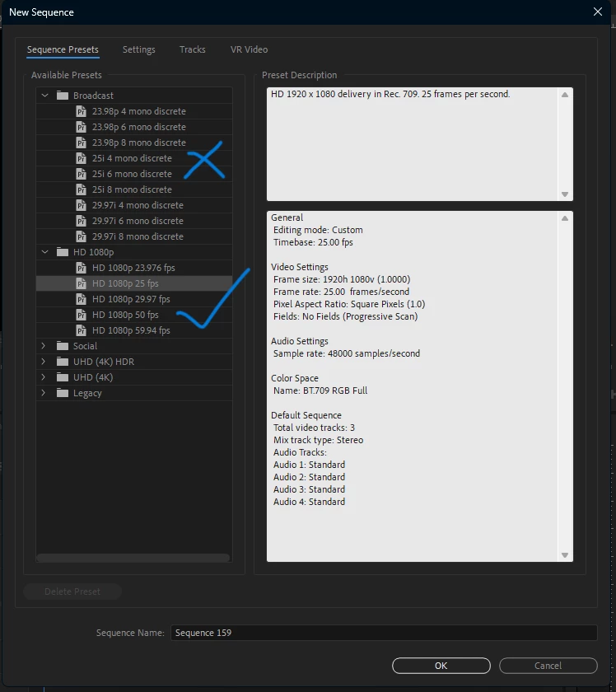Collapse the Broadcast preset folder
616x692 pixels.
(x=44, y=96)
